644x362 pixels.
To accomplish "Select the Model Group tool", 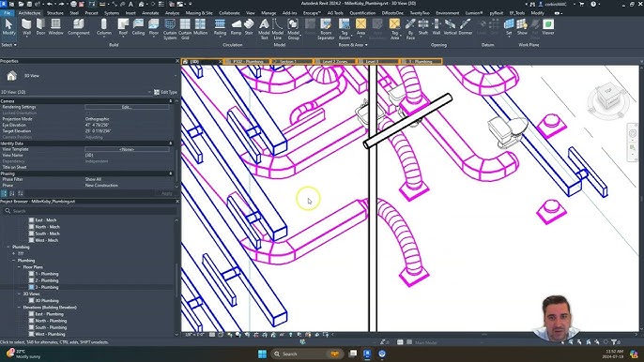I will coord(293,29).
